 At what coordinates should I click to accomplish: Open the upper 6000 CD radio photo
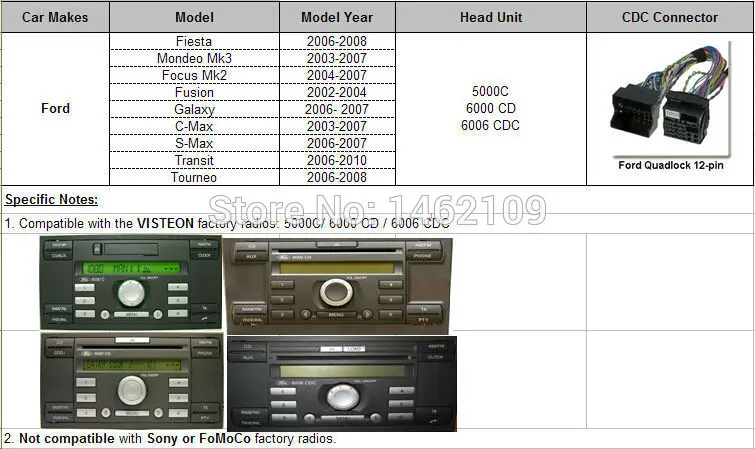pyautogui.click(x=338, y=286)
